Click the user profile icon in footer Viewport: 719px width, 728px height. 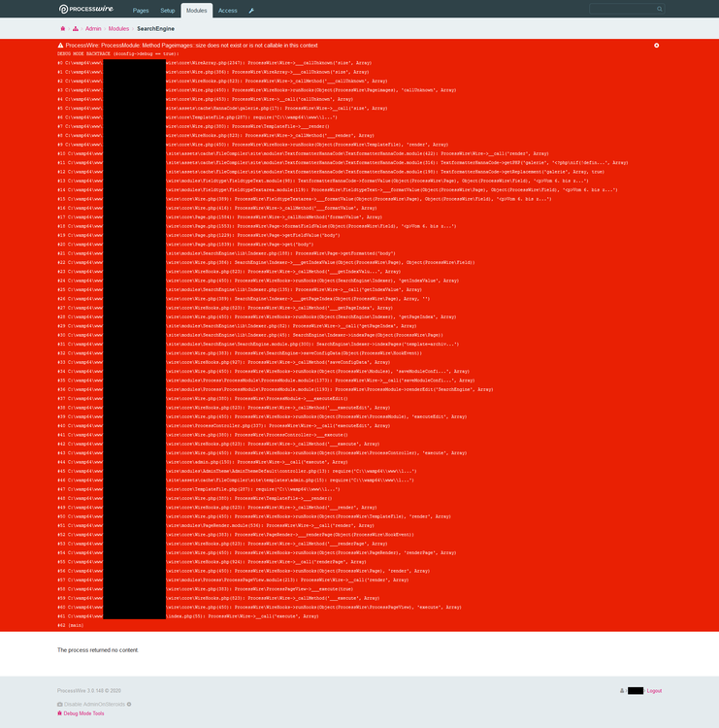click(622, 691)
